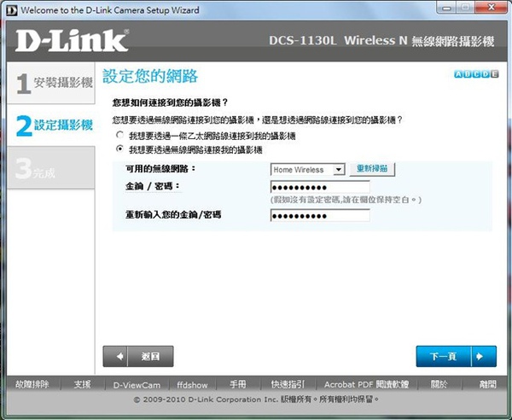The width and height of the screenshot is (512, 420).
Task: Select sidebar step 1 安裝攝影機
Action: point(51,83)
